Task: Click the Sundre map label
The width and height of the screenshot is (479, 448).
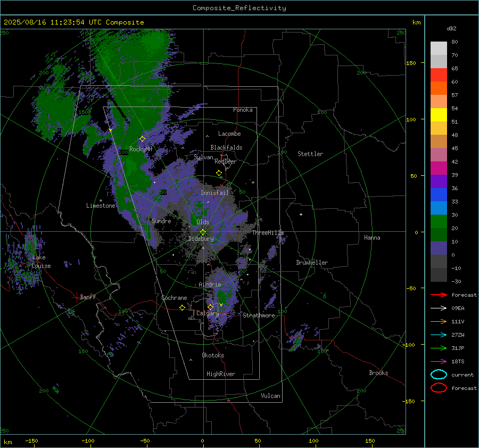Action: tap(161, 221)
